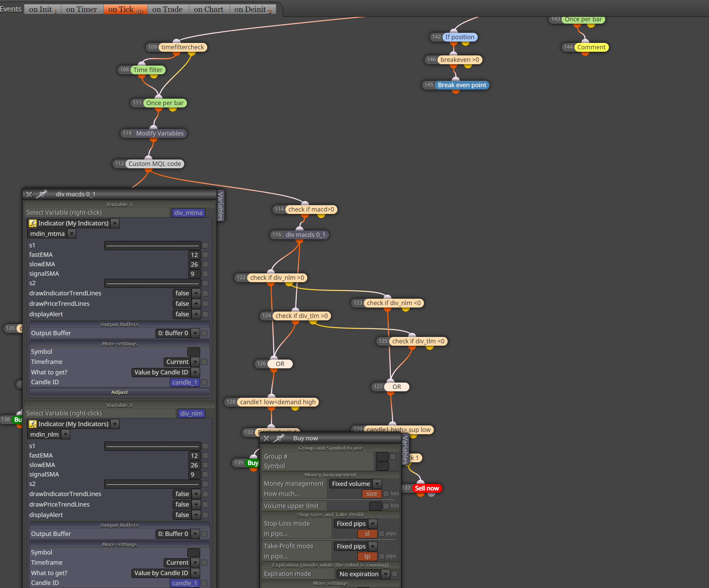This screenshot has width=709, height=588.
Task: Close the Buy now panel
Action: pyautogui.click(x=266, y=438)
